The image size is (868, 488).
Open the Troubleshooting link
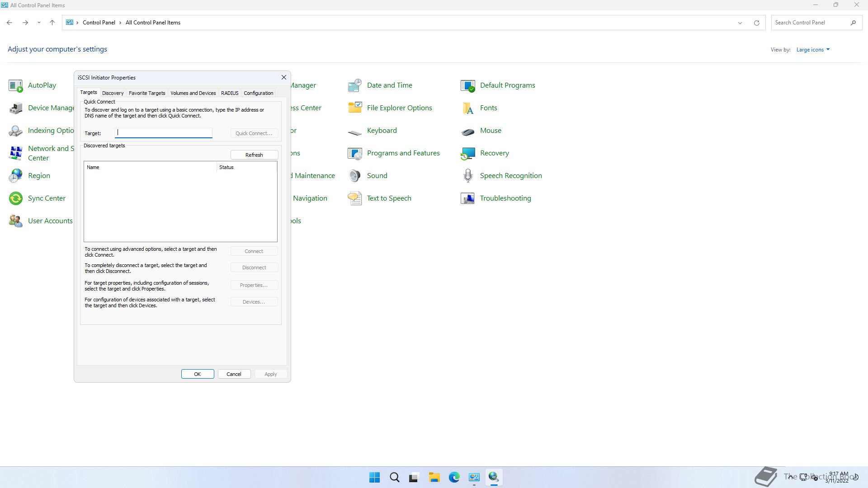(505, 198)
